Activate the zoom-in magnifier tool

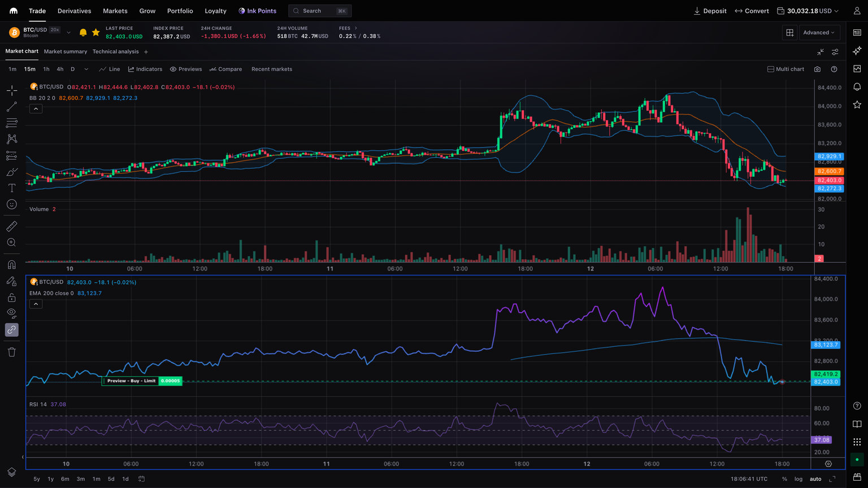pyautogui.click(x=12, y=242)
